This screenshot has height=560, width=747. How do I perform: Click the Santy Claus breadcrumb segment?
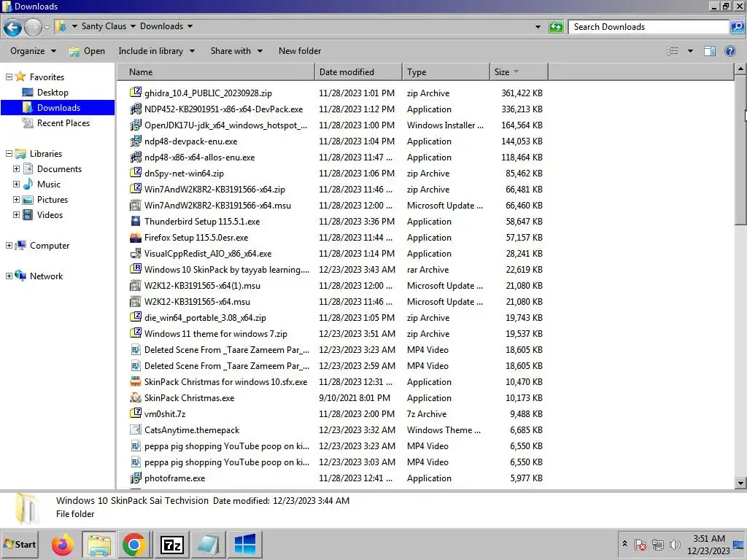pos(104,26)
